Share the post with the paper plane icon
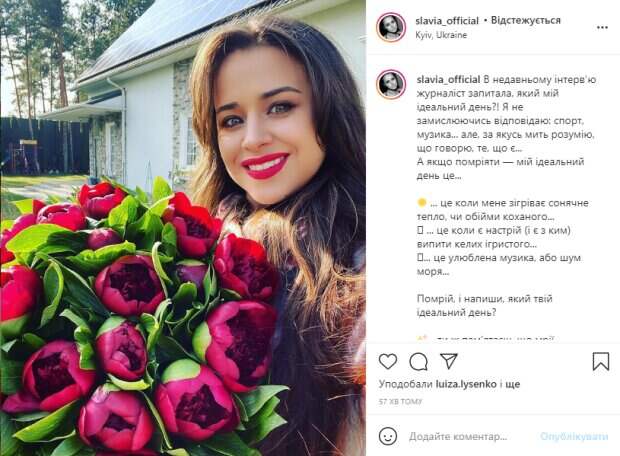 tap(449, 361)
